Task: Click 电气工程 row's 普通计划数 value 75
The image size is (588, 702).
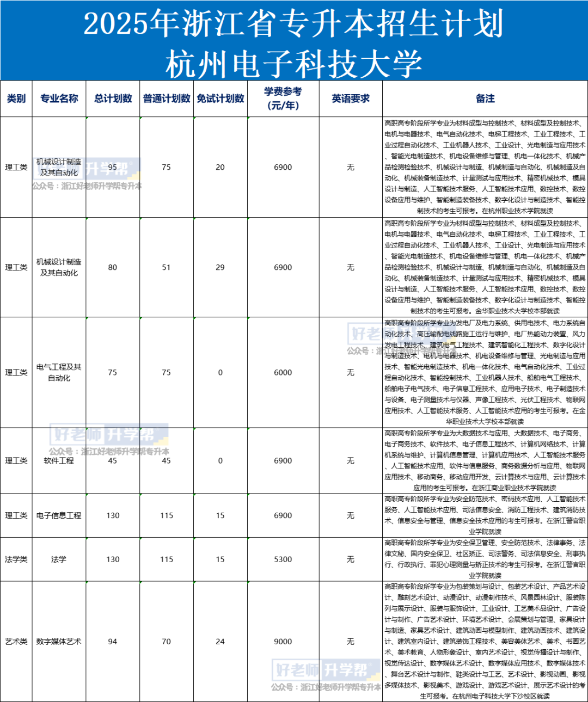Action: [x=167, y=372]
